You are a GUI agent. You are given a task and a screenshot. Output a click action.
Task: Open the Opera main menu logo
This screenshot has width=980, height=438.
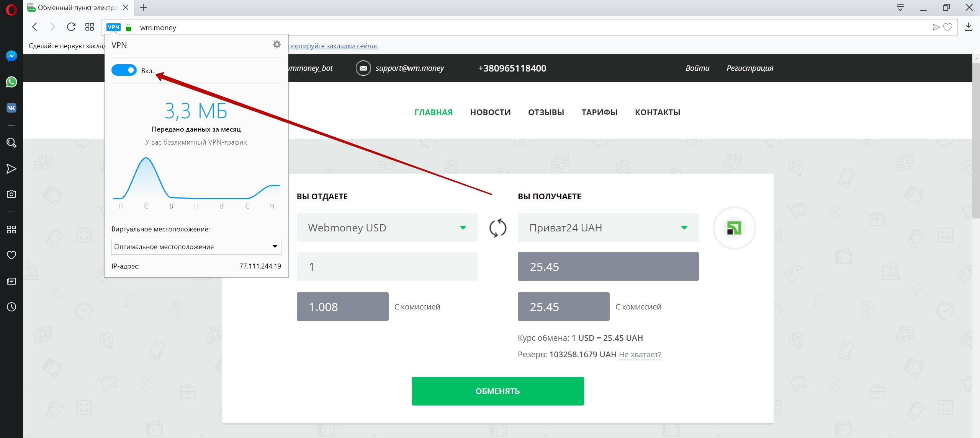[11, 10]
